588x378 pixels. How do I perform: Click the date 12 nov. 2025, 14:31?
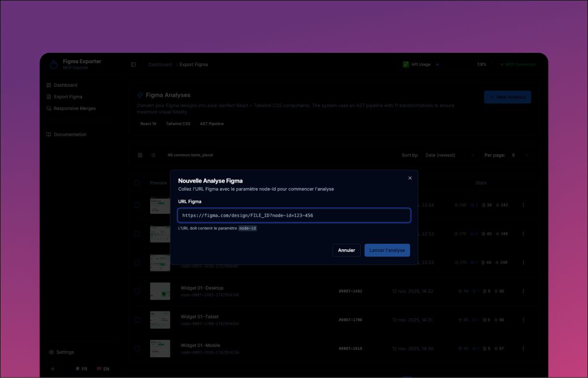coord(412,320)
